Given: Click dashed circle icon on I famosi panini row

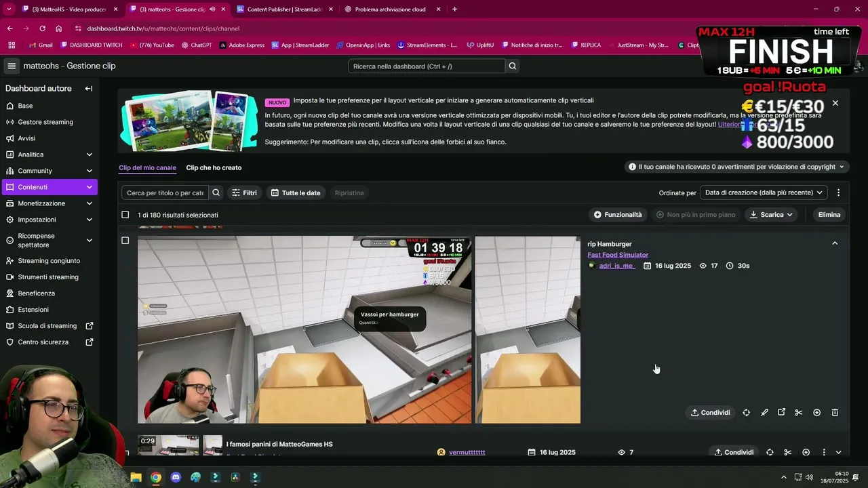Looking at the screenshot, I should tap(770, 452).
